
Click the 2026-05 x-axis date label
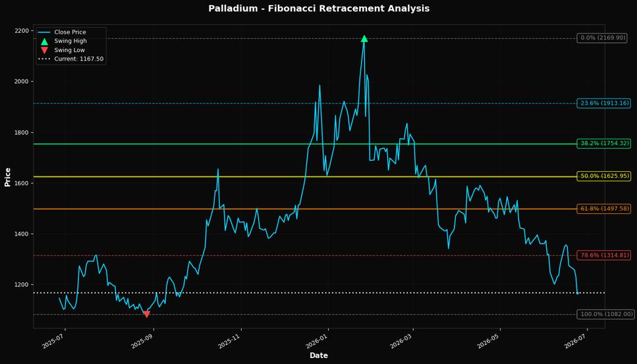click(x=489, y=341)
